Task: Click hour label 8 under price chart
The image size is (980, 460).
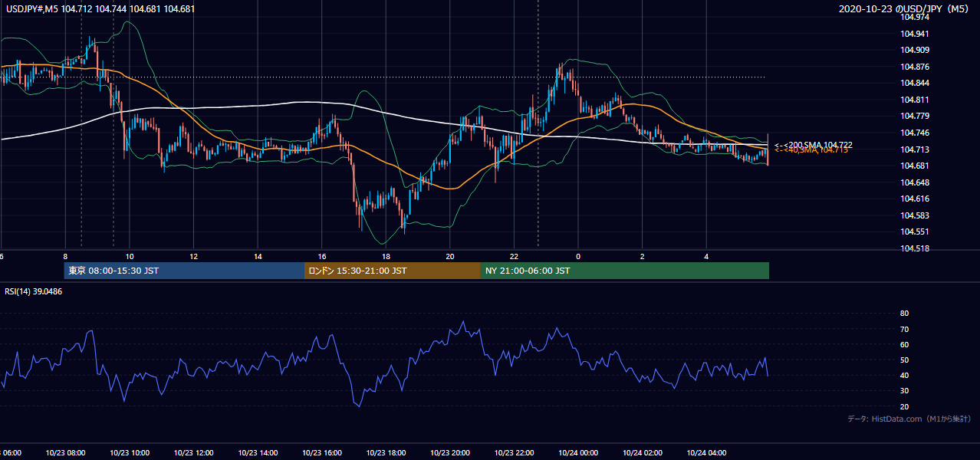Action: (x=65, y=257)
